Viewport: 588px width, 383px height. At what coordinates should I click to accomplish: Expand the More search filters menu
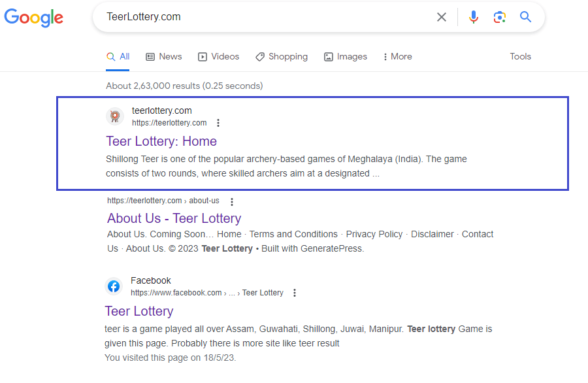(x=397, y=57)
